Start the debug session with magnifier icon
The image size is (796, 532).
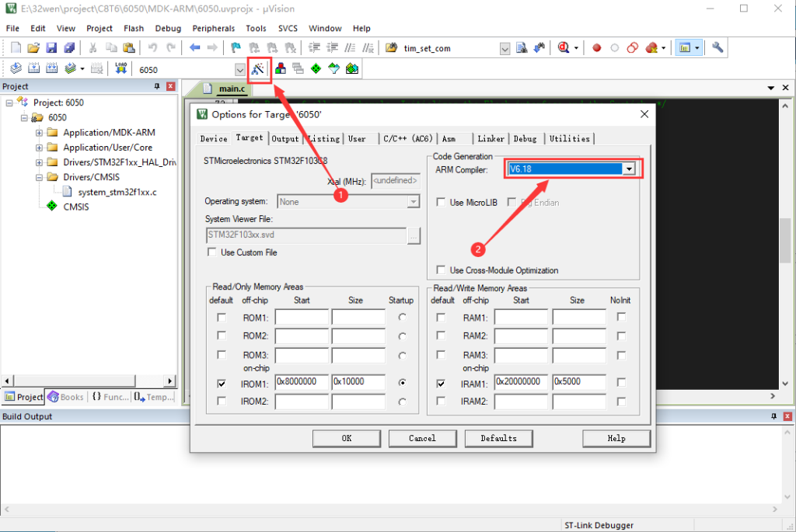point(564,47)
